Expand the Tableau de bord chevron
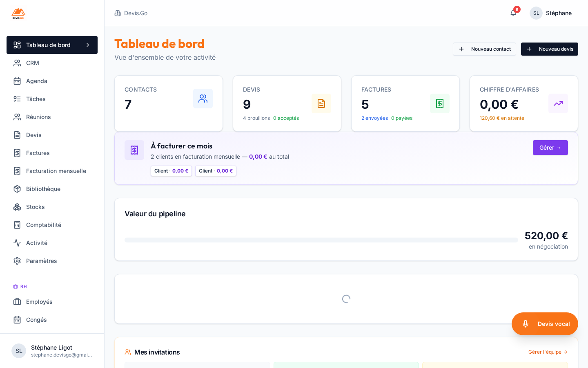Viewport: 588px width, 368px height. pos(88,45)
